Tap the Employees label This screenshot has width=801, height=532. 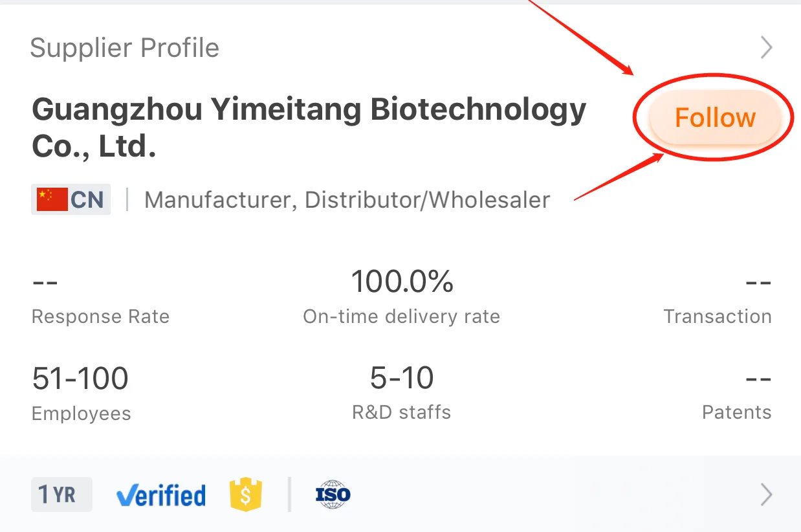pyautogui.click(x=81, y=414)
